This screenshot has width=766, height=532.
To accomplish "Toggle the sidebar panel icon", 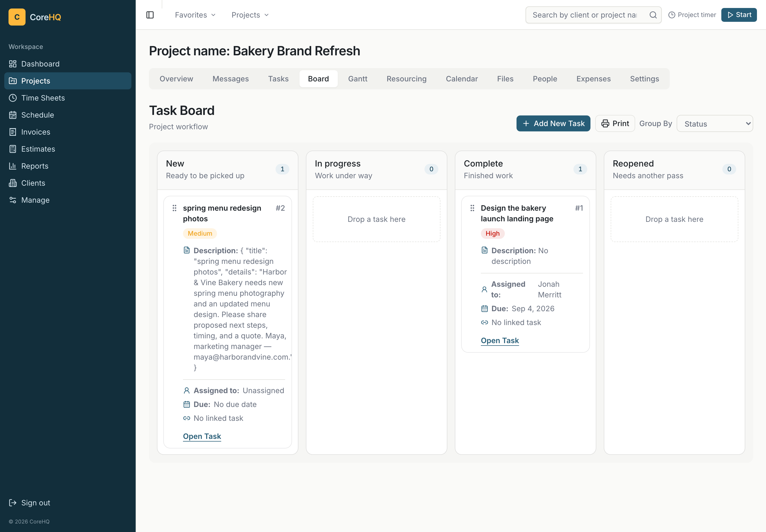I will [x=150, y=15].
